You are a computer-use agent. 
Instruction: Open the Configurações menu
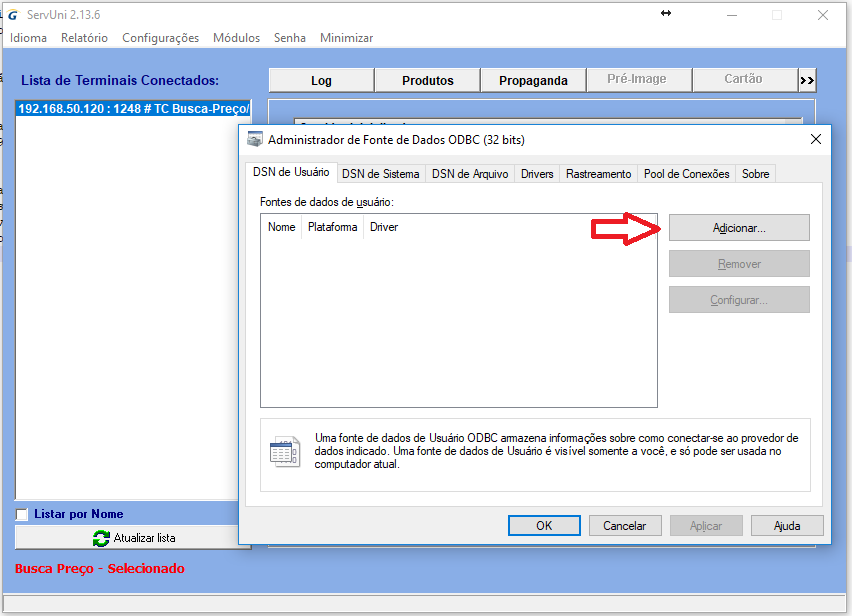coord(160,38)
